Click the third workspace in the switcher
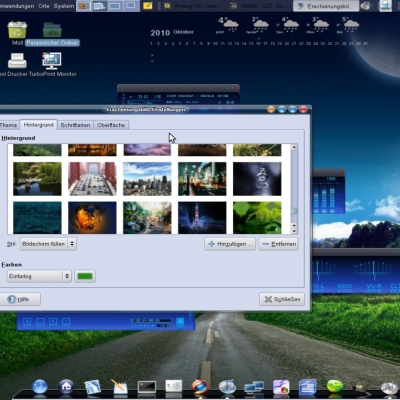400x400 pixels. coord(115,6)
